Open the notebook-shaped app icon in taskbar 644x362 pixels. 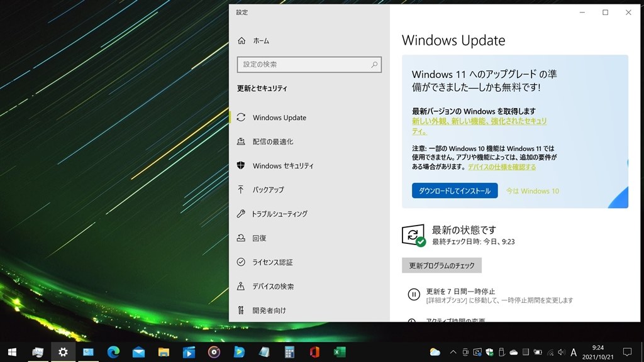264,352
